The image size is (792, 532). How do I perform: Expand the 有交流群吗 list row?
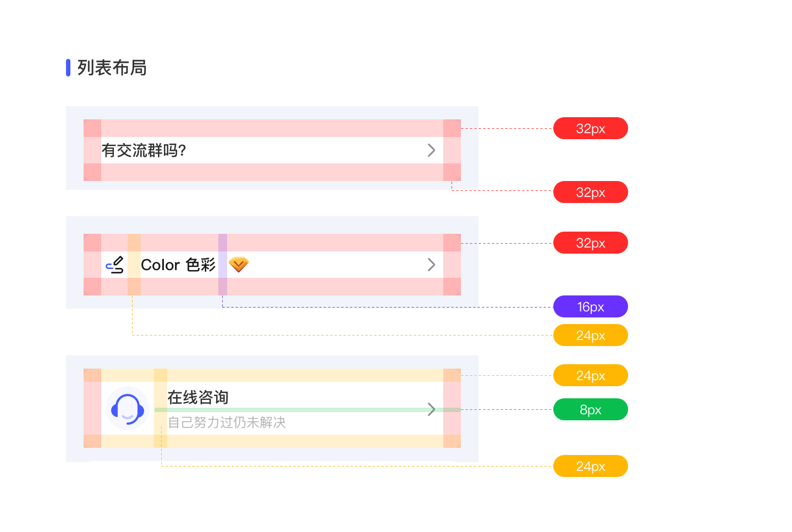432,150
